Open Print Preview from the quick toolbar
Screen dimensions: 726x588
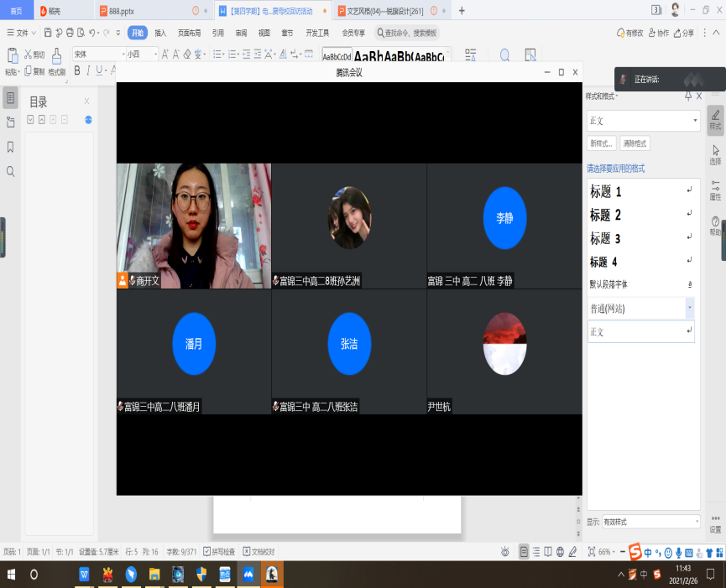tap(81, 33)
